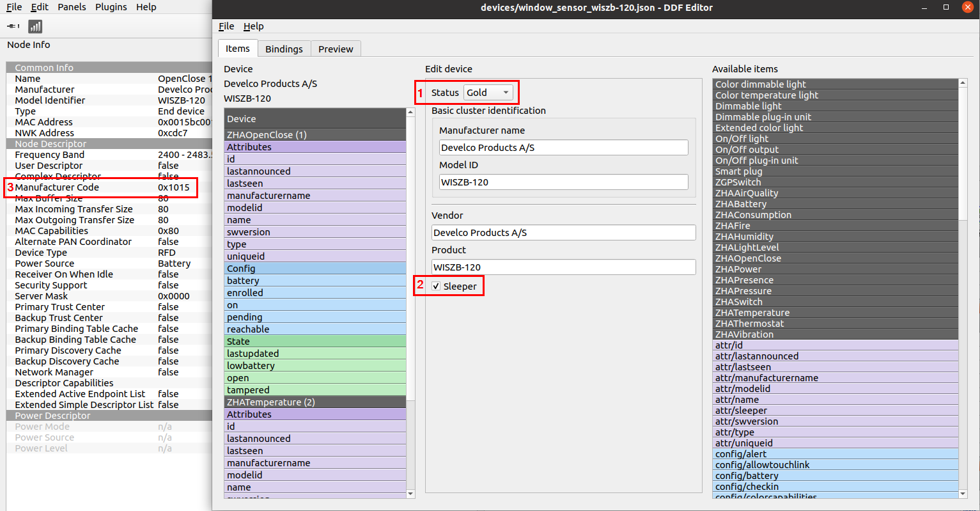The width and height of the screenshot is (980, 511).
Task: Click the device tree scrollbar down arrow
Action: tap(410, 494)
